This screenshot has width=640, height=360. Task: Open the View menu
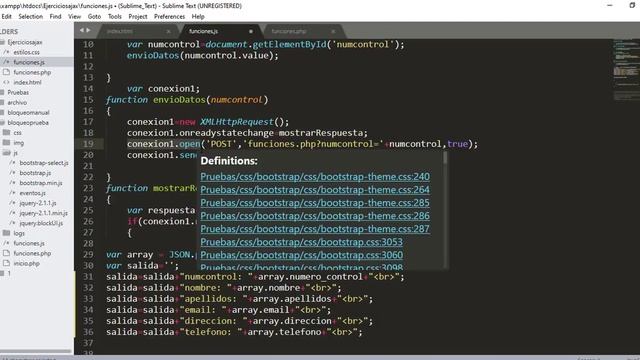pos(75,16)
